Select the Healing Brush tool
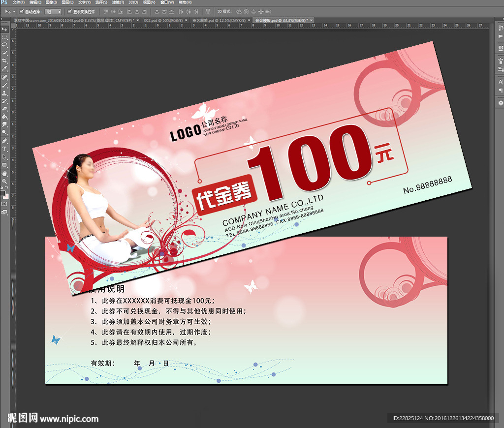 click(x=4, y=77)
